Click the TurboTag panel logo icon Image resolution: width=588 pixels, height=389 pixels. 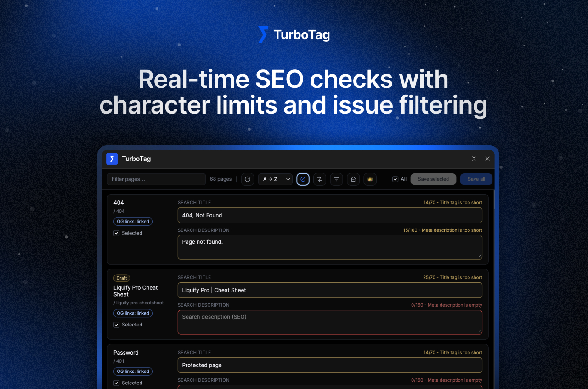tap(112, 159)
